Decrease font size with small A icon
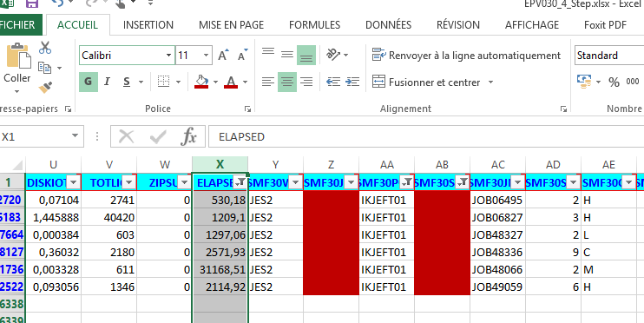Screen dimensions: 644x323 click(243, 56)
